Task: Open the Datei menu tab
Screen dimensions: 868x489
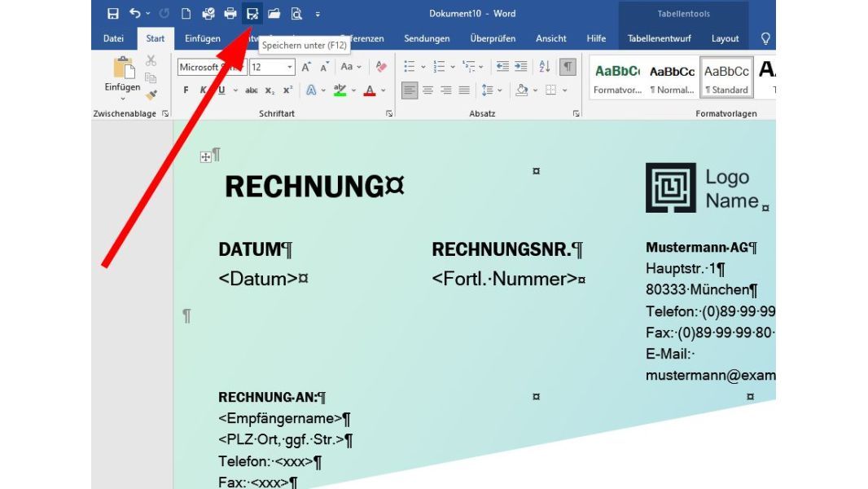Action: [x=113, y=38]
